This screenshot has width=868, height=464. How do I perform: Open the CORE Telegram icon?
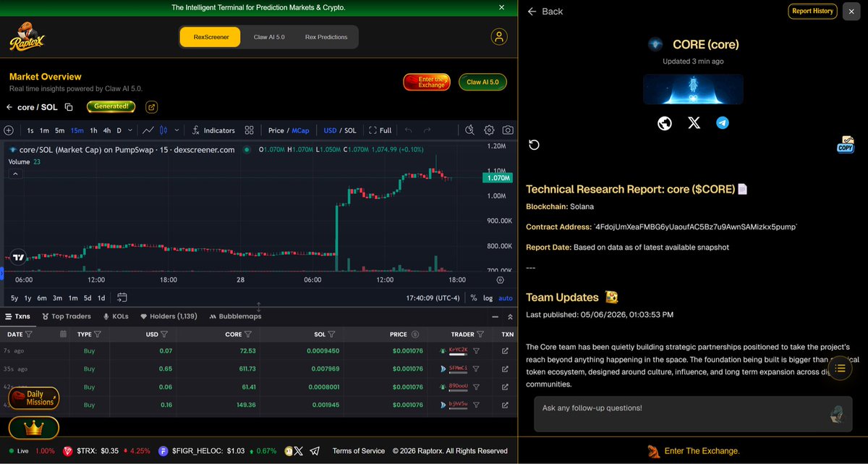pos(722,123)
